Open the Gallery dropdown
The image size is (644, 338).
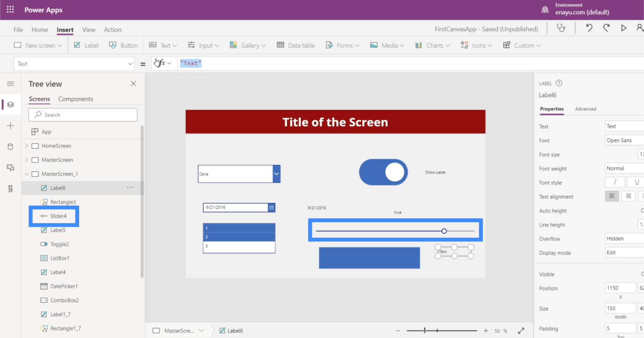(x=248, y=45)
